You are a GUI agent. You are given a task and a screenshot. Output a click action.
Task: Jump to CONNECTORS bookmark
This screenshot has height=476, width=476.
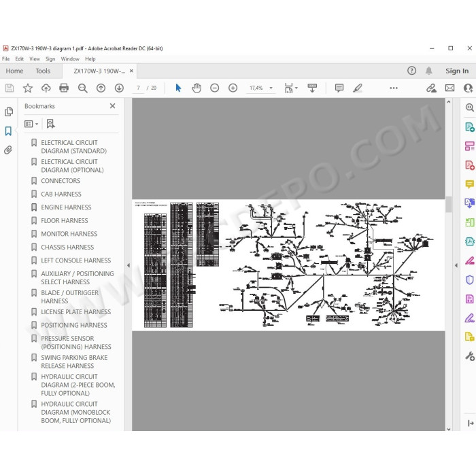tap(61, 181)
